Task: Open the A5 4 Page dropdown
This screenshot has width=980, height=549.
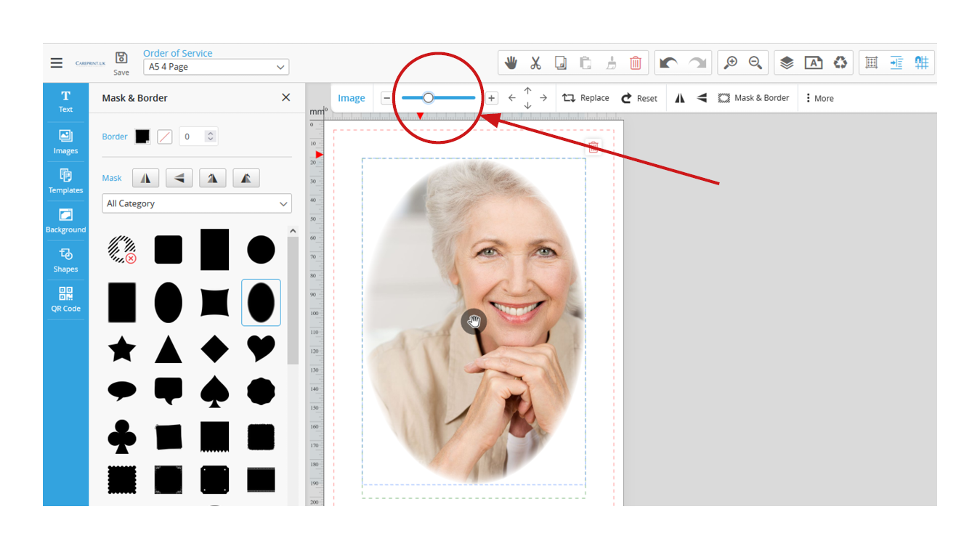Action: (216, 67)
